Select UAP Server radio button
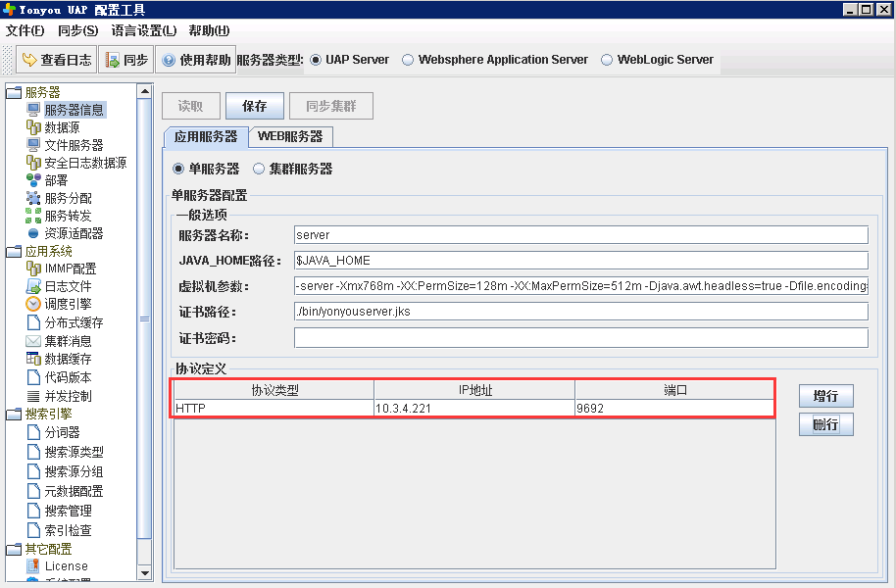Viewport: 896px width, 588px height. point(316,60)
